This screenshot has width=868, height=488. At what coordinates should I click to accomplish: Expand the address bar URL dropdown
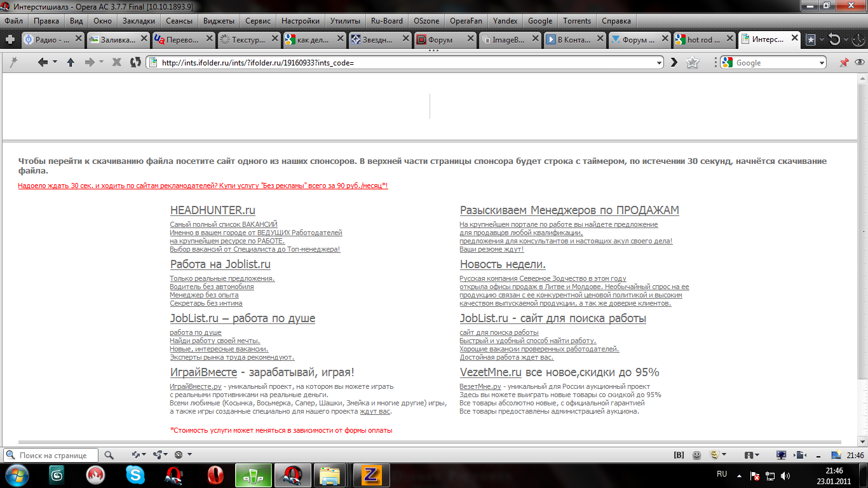click(658, 63)
